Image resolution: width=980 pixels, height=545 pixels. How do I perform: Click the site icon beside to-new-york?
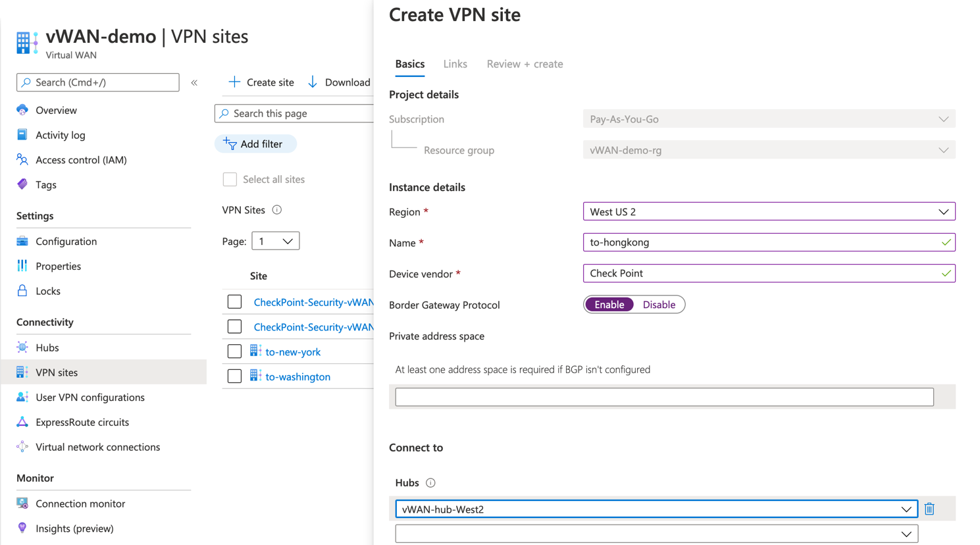click(255, 351)
